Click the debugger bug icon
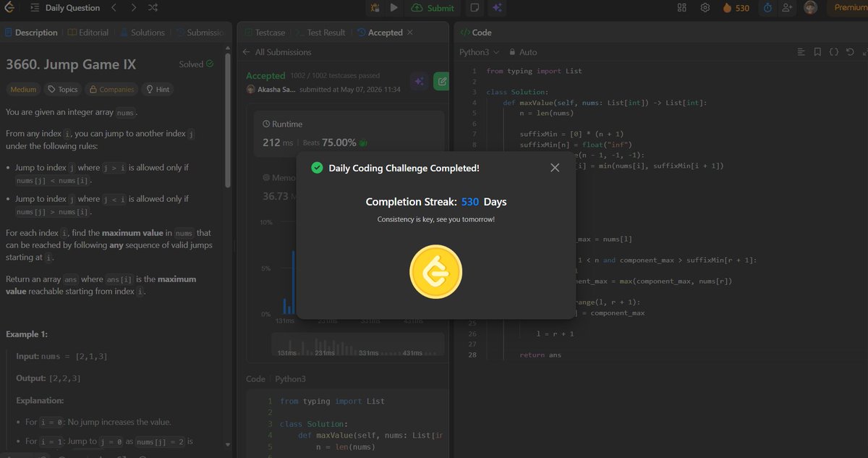Image resolution: width=868 pixels, height=458 pixels. (x=375, y=8)
